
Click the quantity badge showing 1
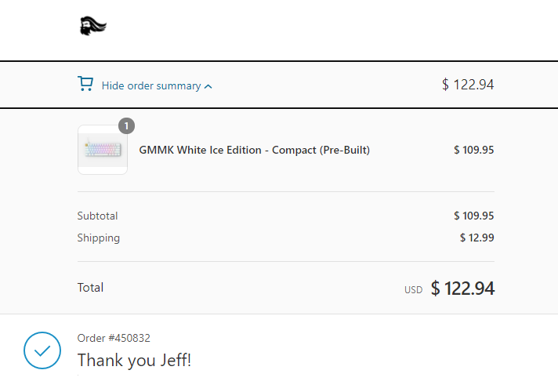(126, 126)
